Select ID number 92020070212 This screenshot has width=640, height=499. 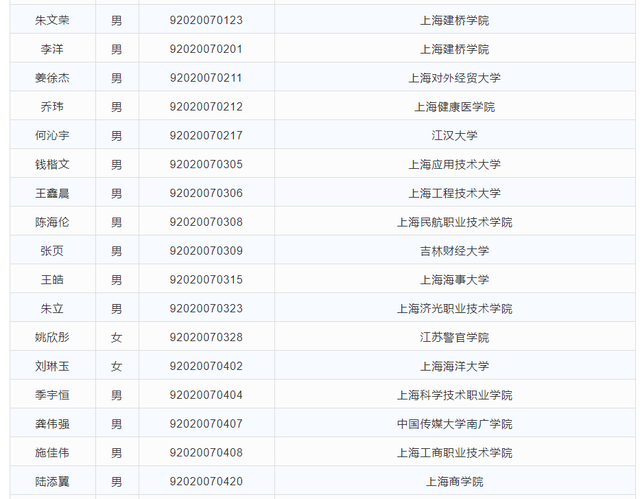click(x=206, y=106)
